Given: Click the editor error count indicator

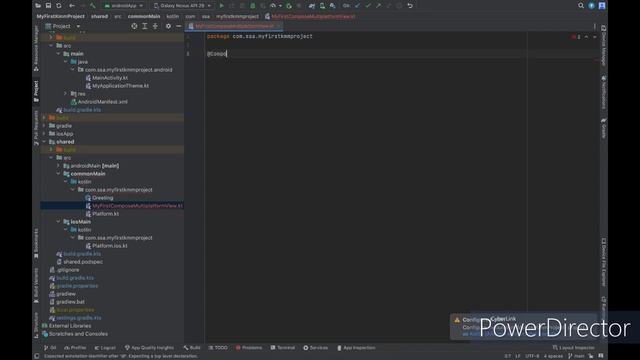Looking at the screenshot, I should [576, 37].
